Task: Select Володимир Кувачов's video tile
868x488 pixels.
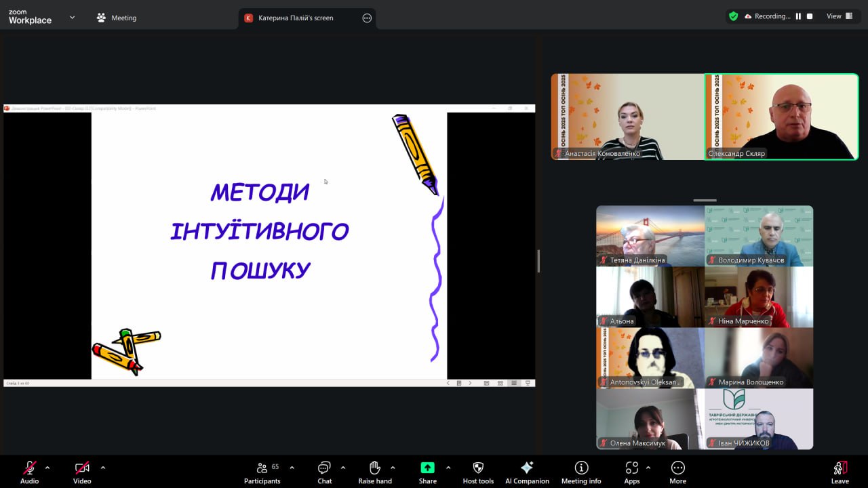Action: [759, 236]
